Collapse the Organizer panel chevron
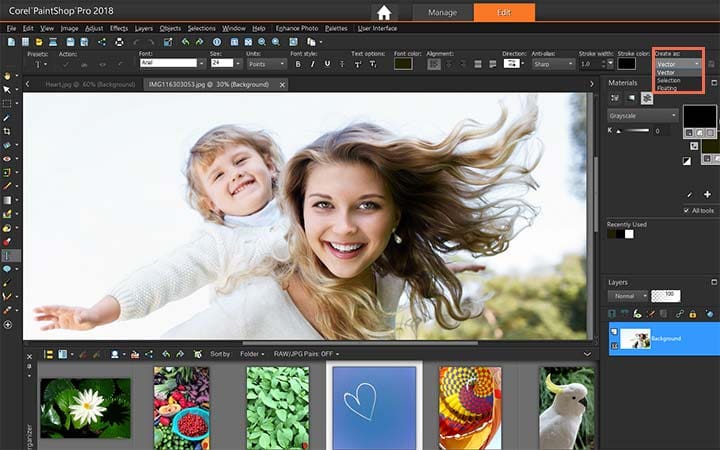720x450 pixels. click(587, 354)
